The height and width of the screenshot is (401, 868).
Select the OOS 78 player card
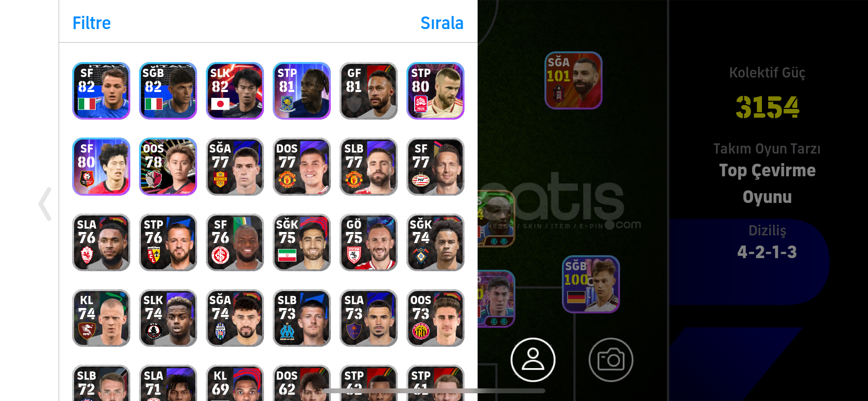pos(168,167)
